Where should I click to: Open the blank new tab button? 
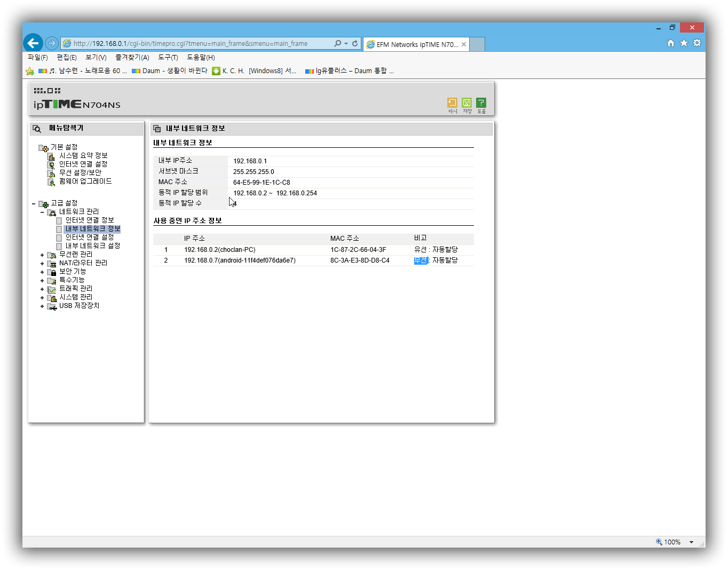click(477, 44)
